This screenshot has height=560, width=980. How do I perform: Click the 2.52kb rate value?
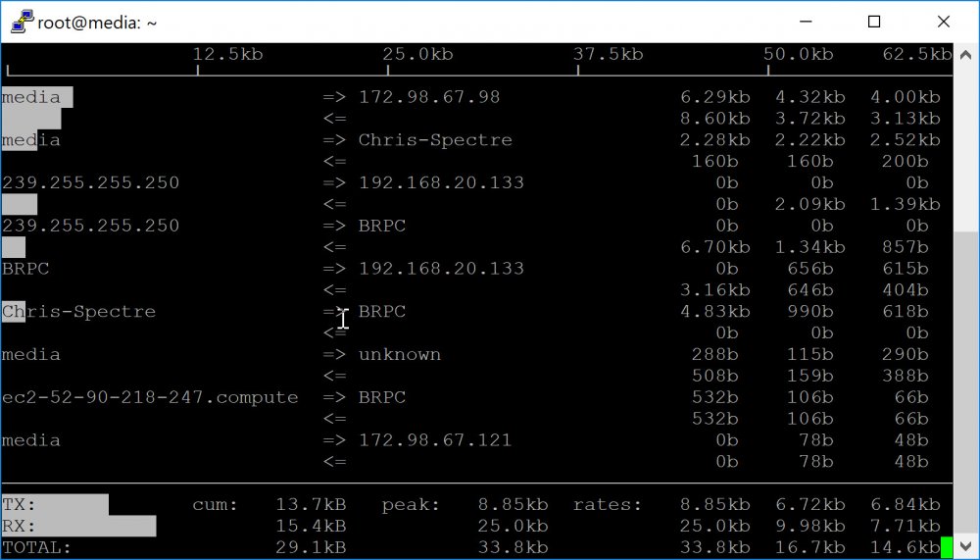coord(905,139)
